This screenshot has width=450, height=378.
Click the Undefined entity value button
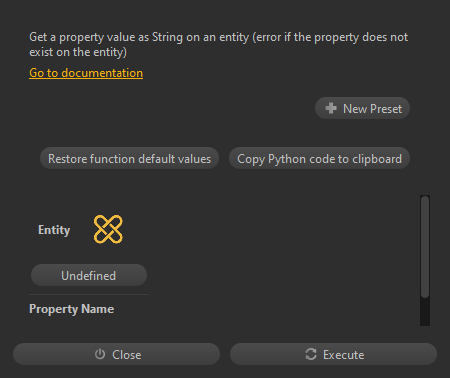click(89, 275)
